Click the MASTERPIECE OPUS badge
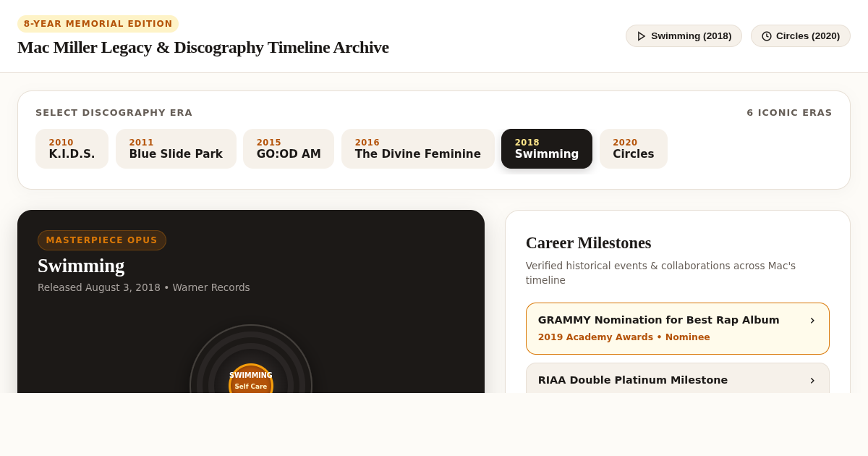Image resolution: width=868 pixels, height=456 pixels. [x=102, y=240]
